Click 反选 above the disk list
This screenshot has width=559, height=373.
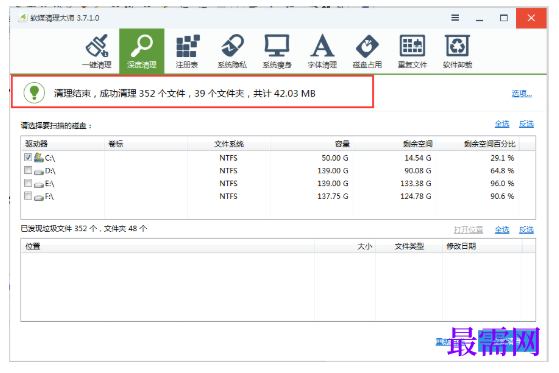click(x=526, y=124)
